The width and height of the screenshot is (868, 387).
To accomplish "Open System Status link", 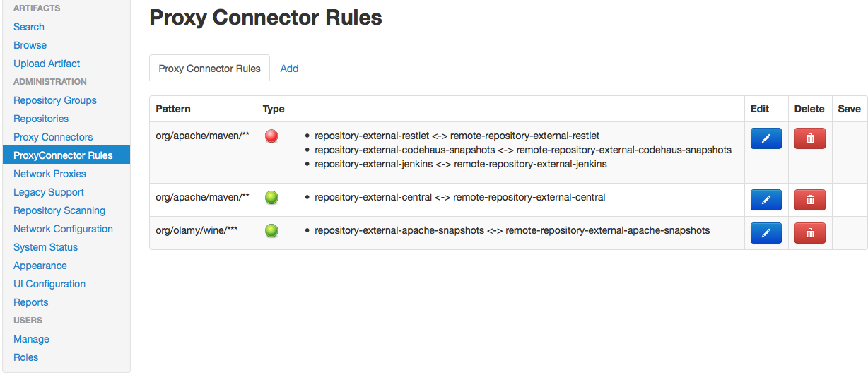I will (x=45, y=247).
